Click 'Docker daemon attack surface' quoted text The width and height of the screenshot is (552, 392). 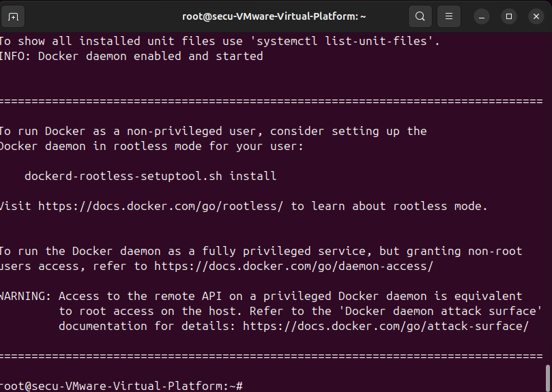[443, 312]
